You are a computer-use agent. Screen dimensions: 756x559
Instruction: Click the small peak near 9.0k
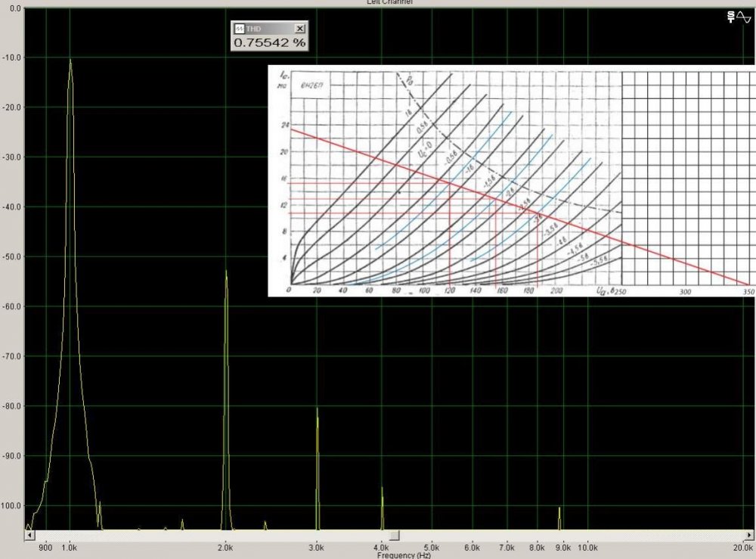(x=559, y=509)
